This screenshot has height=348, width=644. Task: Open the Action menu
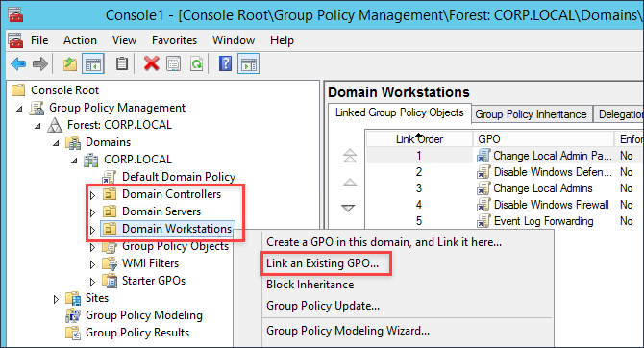[80, 40]
